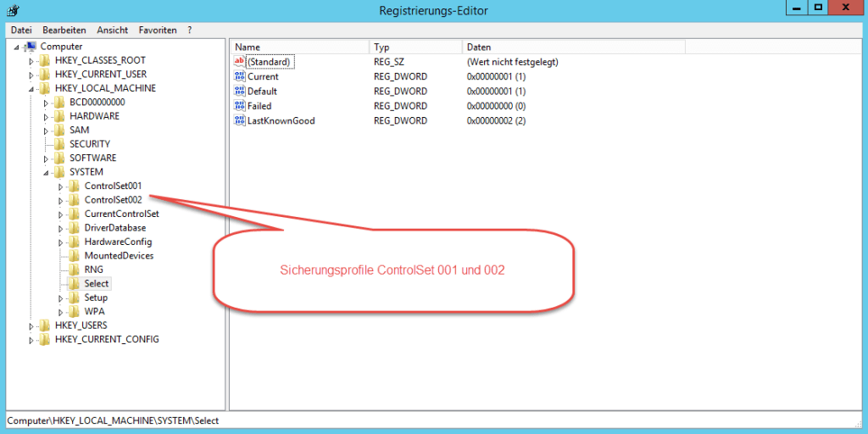Collapse the SYSTEM key node
The height and width of the screenshot is (434, 868).
(x=47, y=172)
